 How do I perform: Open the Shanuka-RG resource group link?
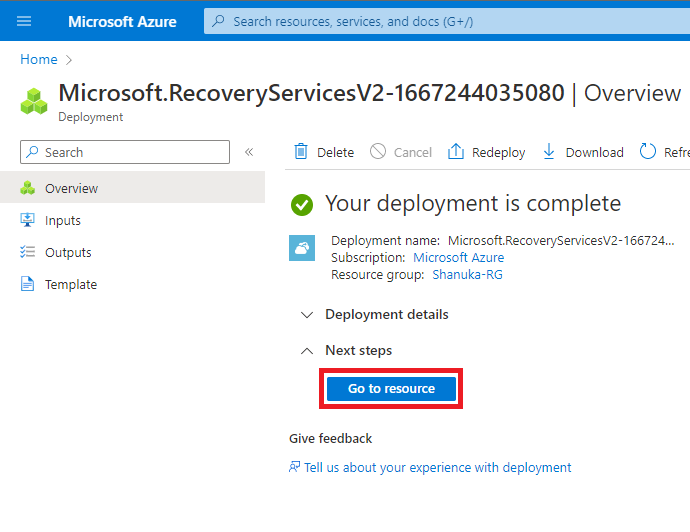pos(467,274)
